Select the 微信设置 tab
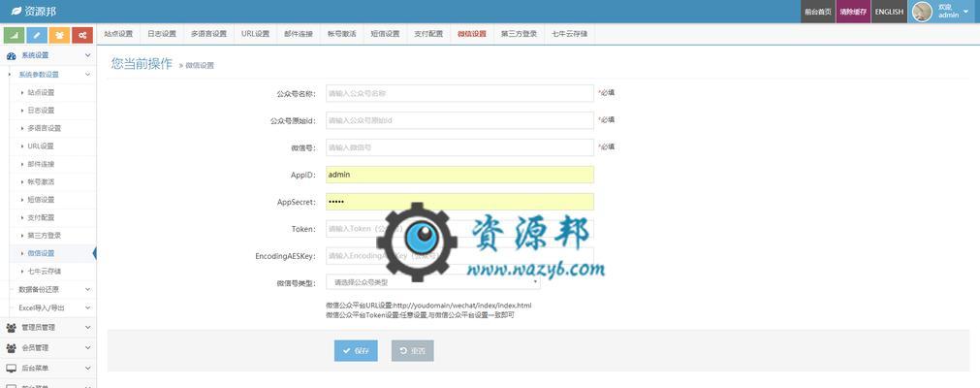This screenshot has width=980, height=388. point(472,34)
